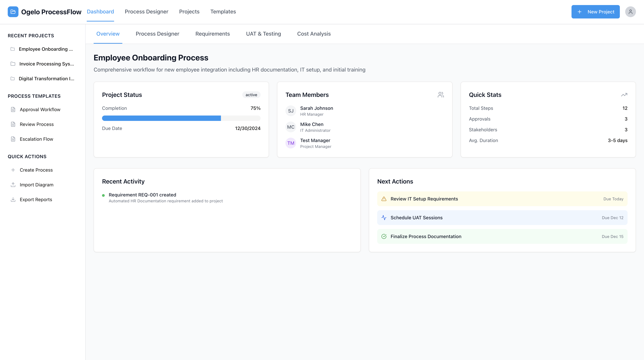Click the warning icon on Review IT Setup
The height and width of the screenshot is (360, 644).
pyautogui.click(x=384, y=199)
